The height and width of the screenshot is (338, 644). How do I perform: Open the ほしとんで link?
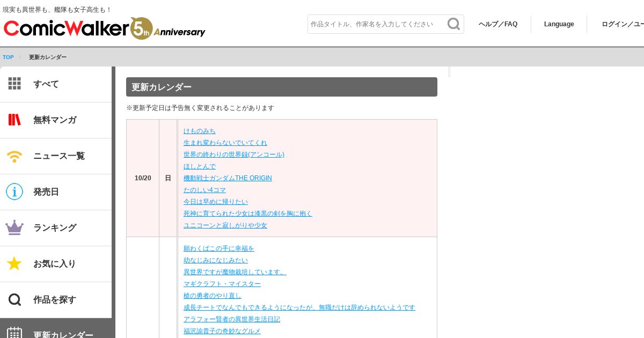pos(200,166)
